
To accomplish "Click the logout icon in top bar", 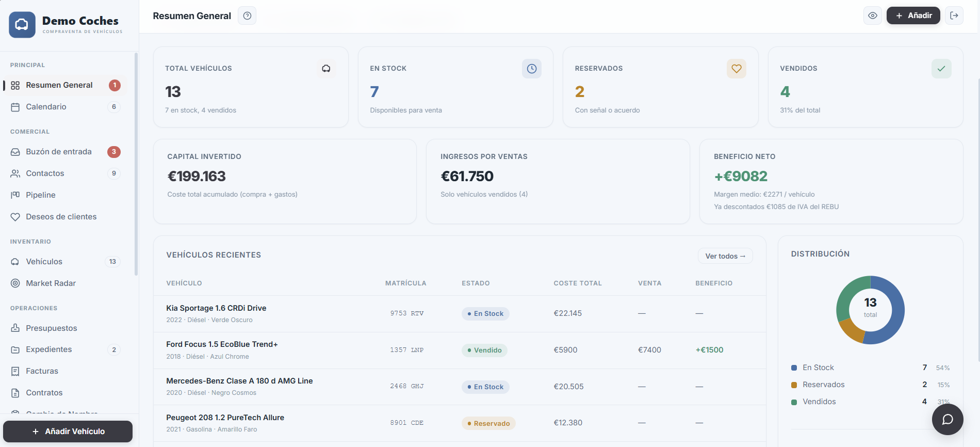I will point(954,15).
